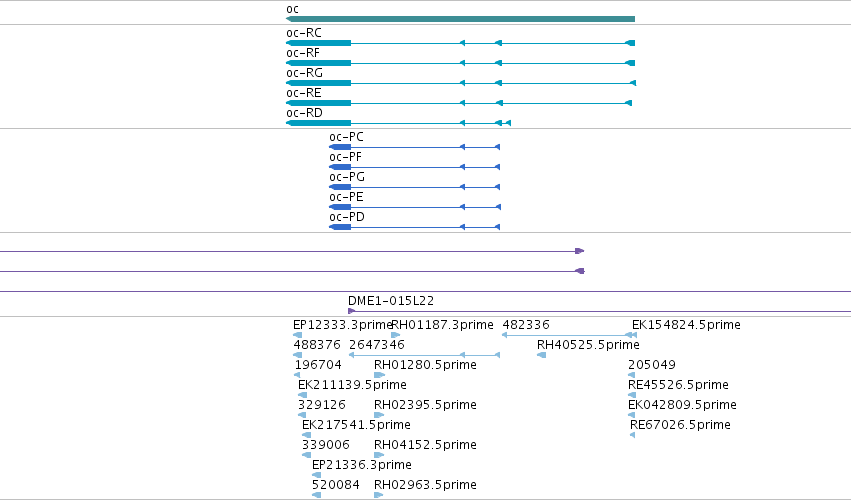Click the 482336 feature label
This screenshot has height=500, width=851.
pos(526,325)
